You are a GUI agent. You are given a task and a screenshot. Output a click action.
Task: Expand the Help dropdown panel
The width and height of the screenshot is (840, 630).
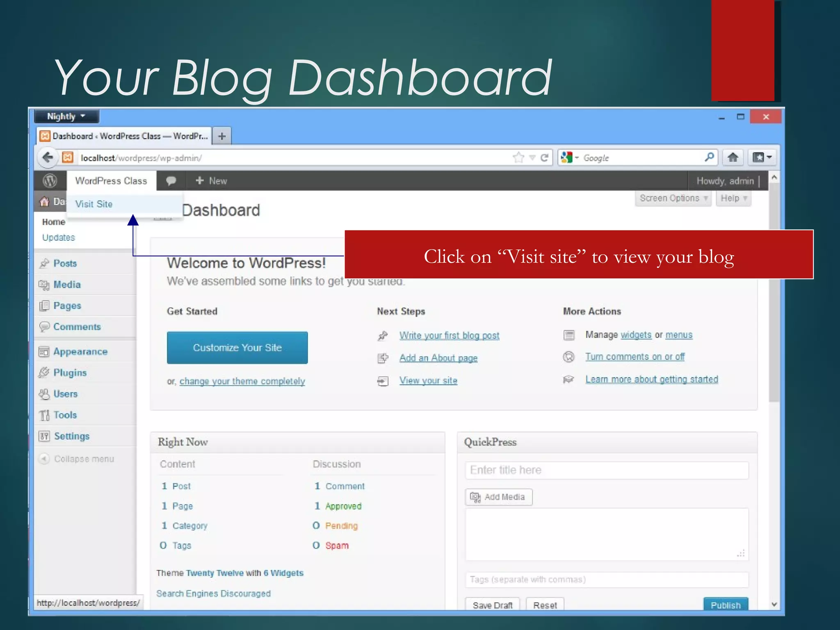[733, 199]
